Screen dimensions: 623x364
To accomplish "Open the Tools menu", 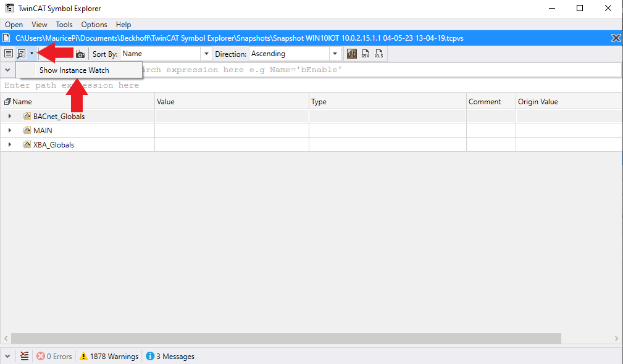I will (64, 25).
